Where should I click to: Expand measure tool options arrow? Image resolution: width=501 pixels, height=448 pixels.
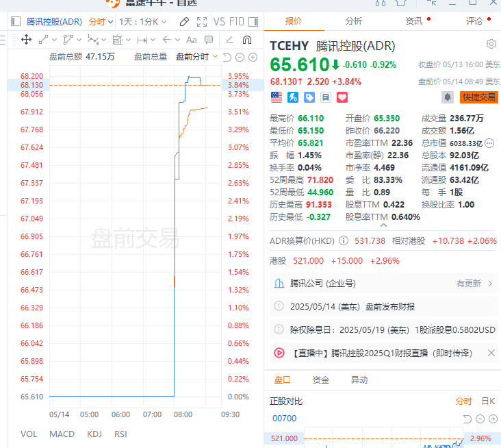pos(153,40)
